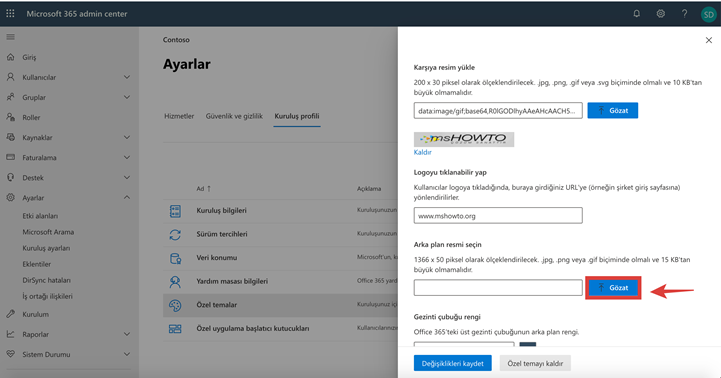This screenshot has height=378, width=721.
Task: Click the Kullanıcılar person icon
Action: click(11, 77)
